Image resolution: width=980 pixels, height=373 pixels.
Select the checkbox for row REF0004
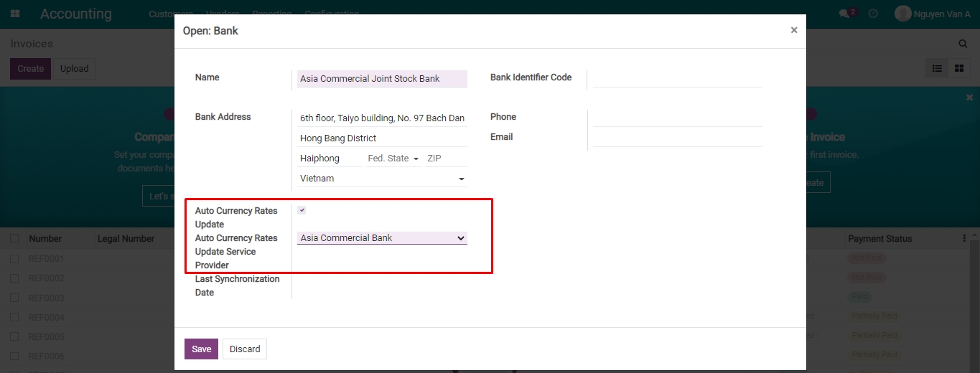click(14, 317)
